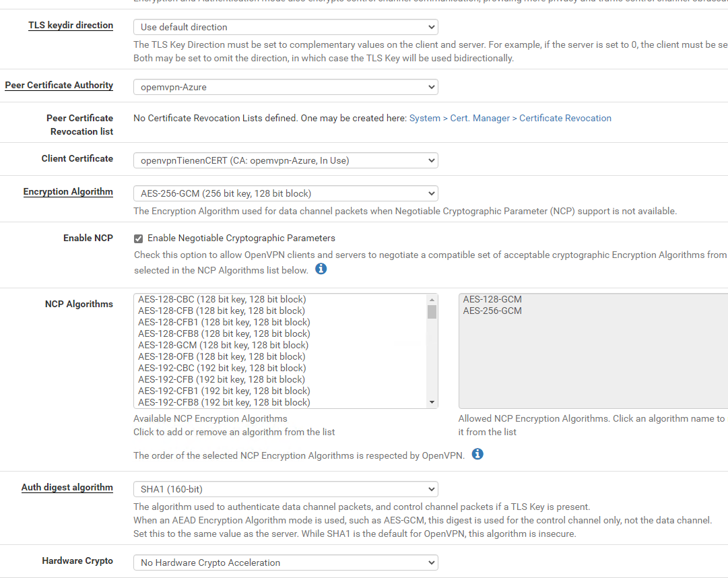Viewport: 728px width, 578px height.
Task: Click the Encryption Algorithm label
Action: tap(68, 191)
